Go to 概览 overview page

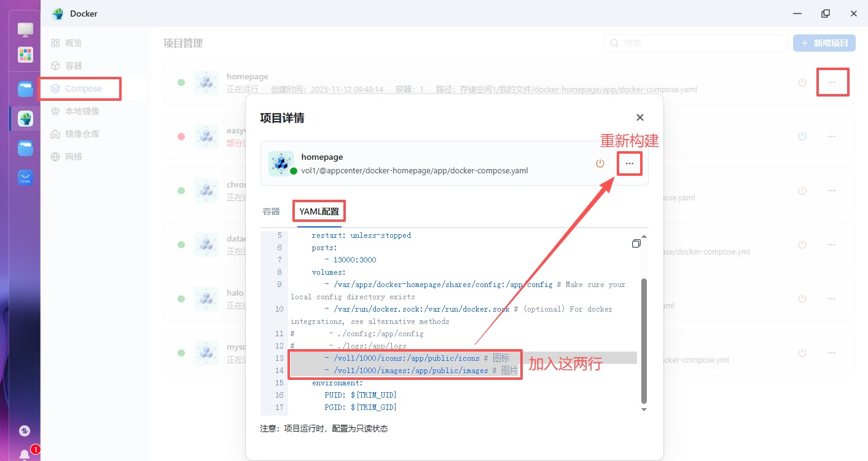point(73,43)
